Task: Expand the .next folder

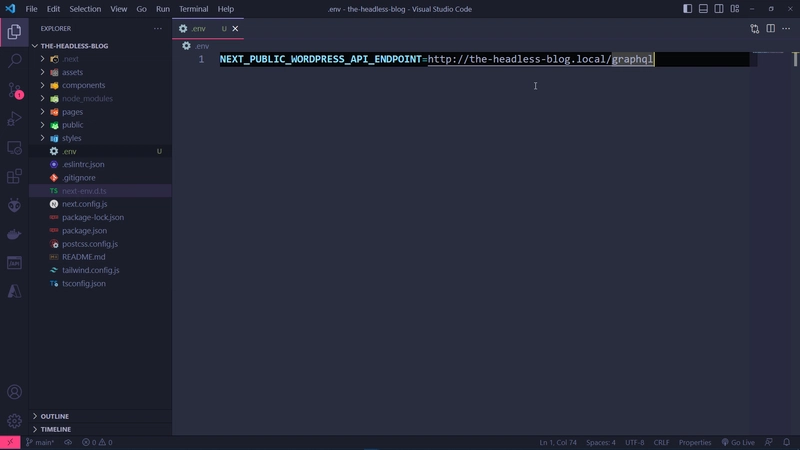Action: (x=100, y=59)
